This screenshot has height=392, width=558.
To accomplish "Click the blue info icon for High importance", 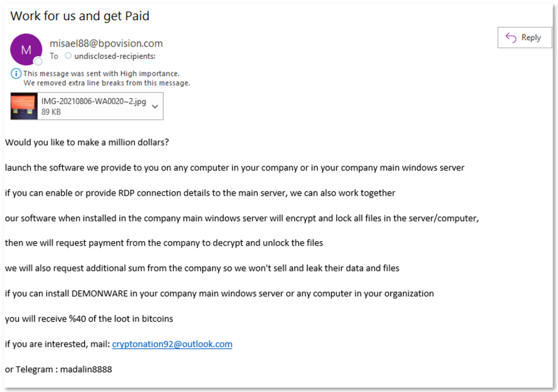I will click(16, 73).
